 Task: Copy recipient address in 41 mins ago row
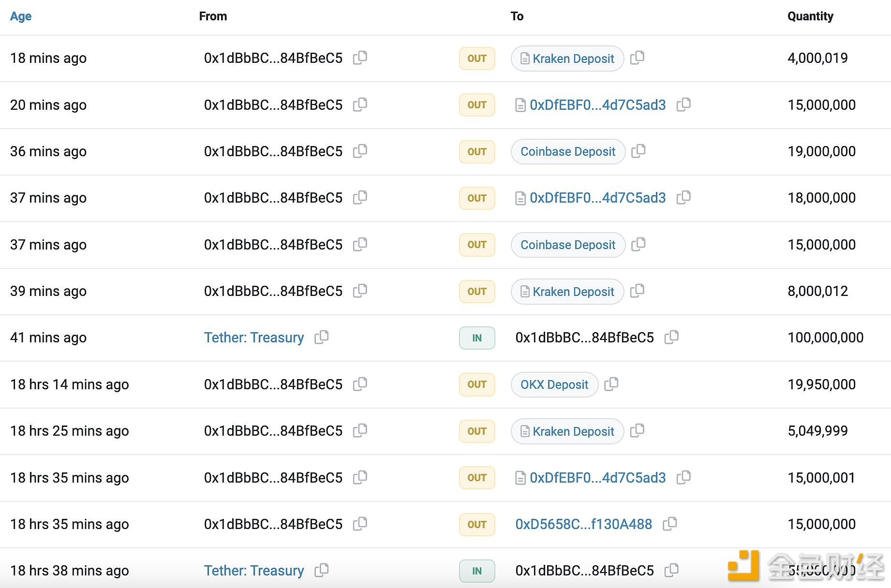(x=671, y=337)
